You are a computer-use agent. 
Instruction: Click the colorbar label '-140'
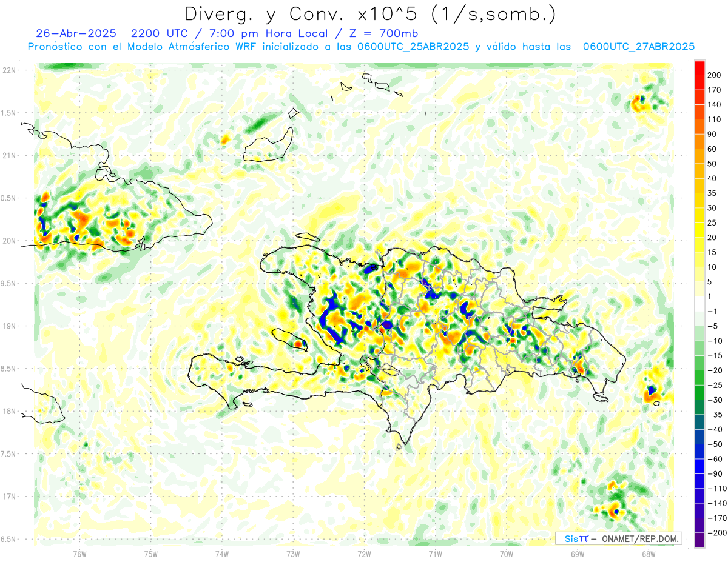point(718,503)
